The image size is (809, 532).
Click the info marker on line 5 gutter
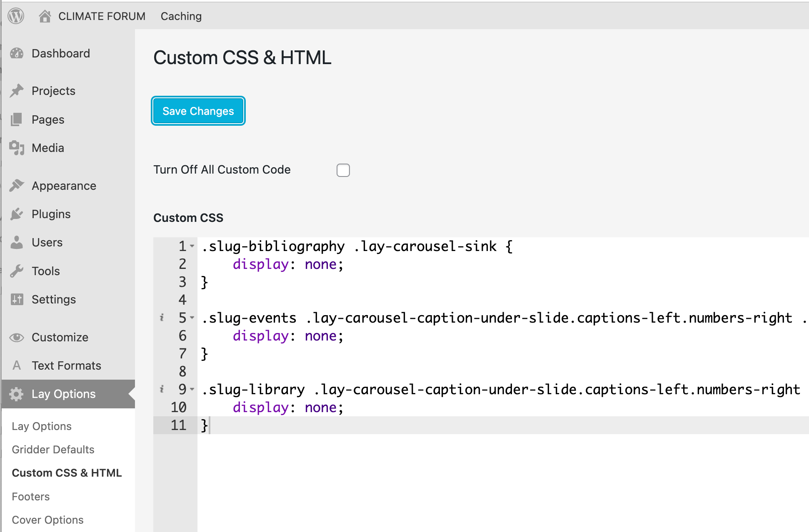162,318
